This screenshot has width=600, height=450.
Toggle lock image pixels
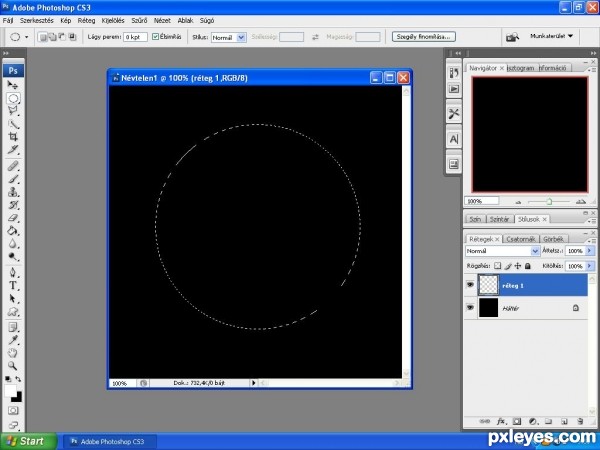(x=508, y=266)
